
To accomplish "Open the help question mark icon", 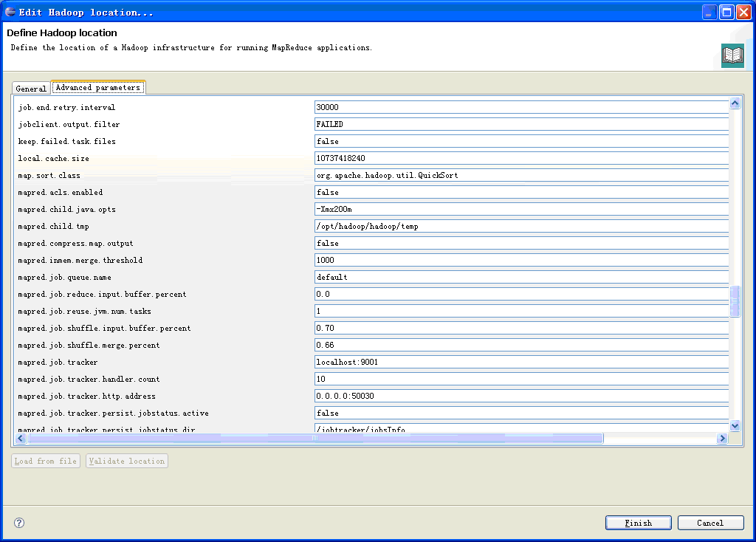I will (x=18, y=522).
